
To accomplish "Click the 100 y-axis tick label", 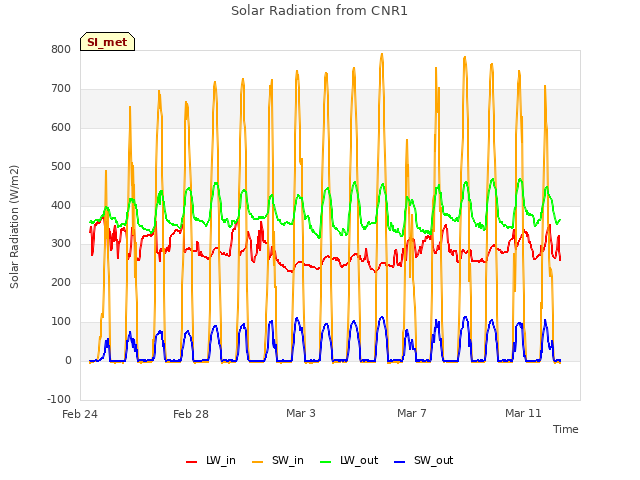I will [61, 322].
